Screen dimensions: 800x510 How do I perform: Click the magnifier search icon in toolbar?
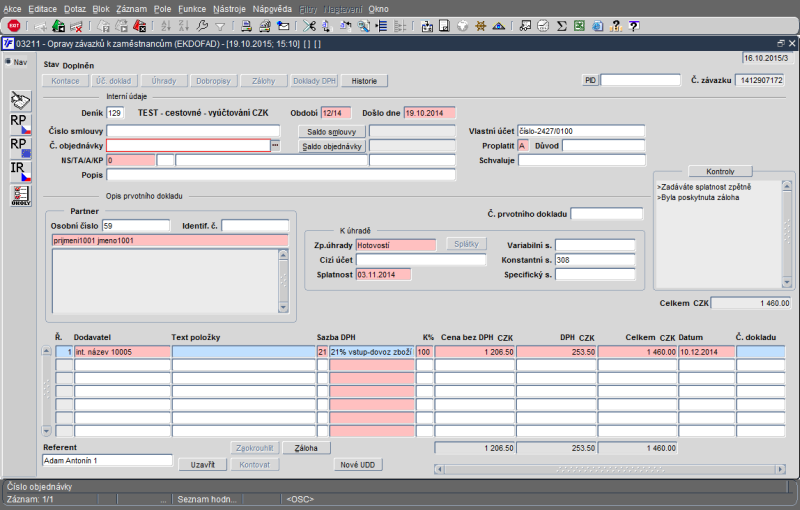(x=363, y=26)
